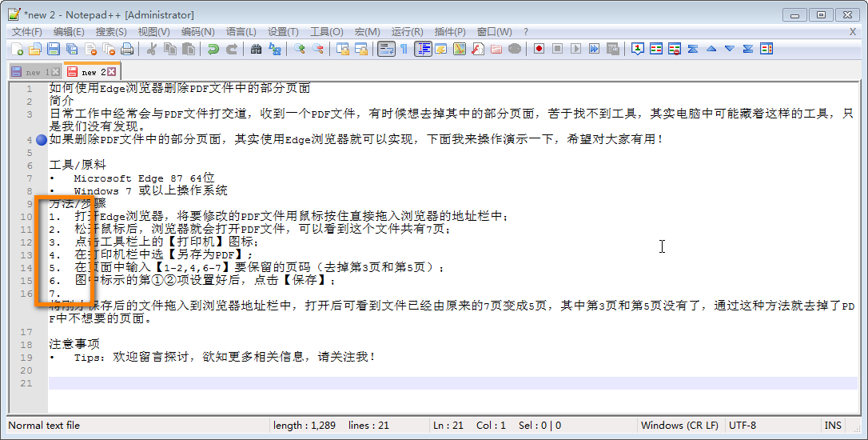Go to next difference down arrow
Viewport: 868px width, 440px height.
click(730, 49)
